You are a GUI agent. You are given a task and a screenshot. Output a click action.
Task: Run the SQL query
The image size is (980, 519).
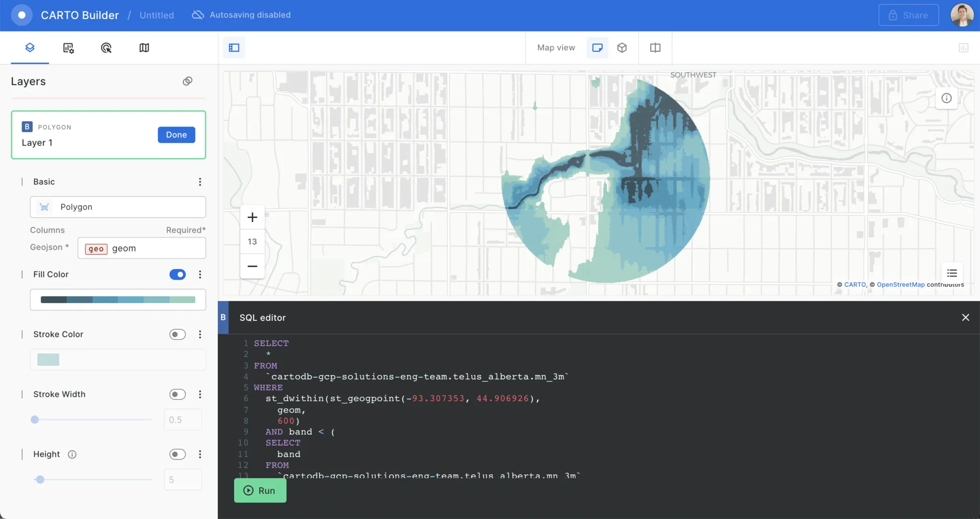260,490
